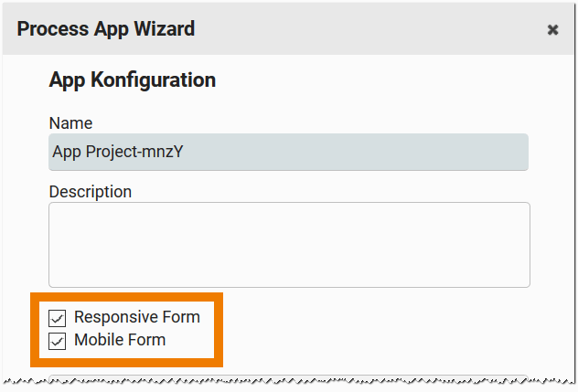Toggle the checkmark box beside Mobile Form

[58, 341]
